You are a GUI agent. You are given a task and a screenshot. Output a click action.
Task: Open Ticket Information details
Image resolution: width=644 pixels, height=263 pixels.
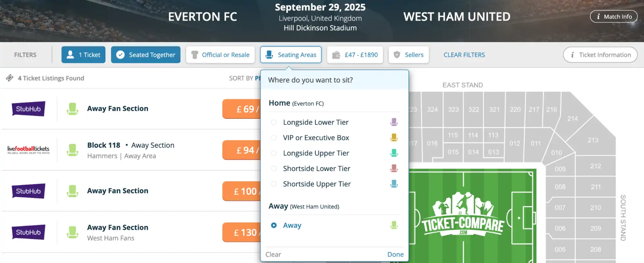tap(600, 55)
